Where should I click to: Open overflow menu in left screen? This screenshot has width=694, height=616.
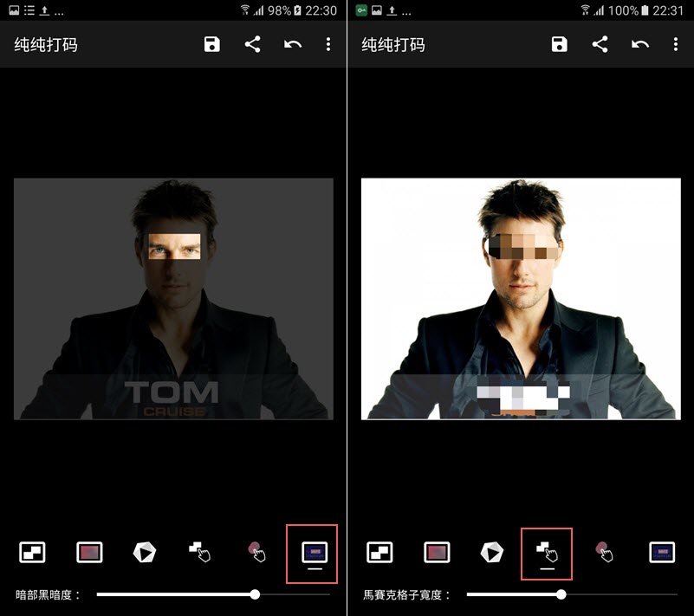click(328, 44)
